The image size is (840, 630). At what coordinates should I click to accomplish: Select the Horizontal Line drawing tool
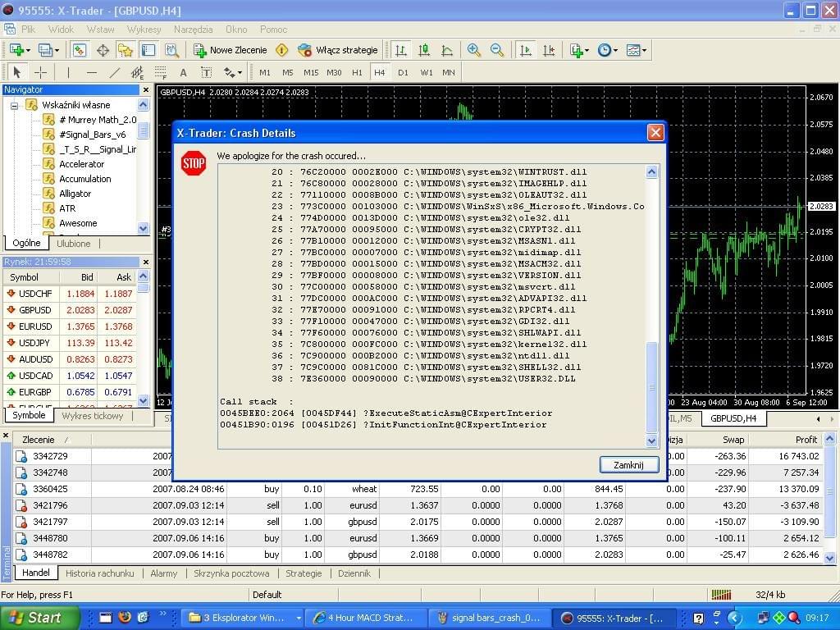pos(92,72)
